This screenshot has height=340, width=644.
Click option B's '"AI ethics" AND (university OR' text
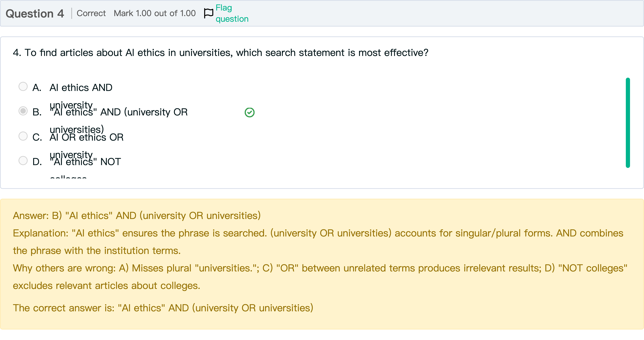click(x=119, y=112)
